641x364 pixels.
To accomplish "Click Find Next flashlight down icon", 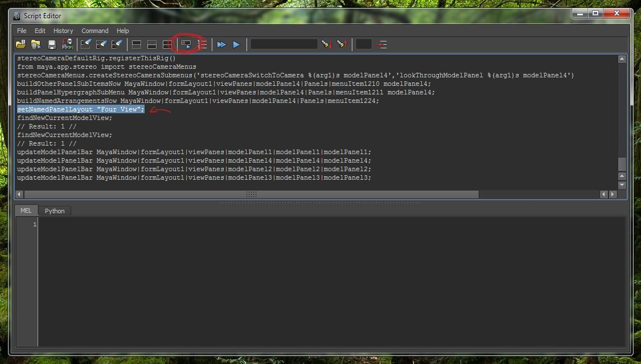I will pyautogui.click(x=327, y=44).
